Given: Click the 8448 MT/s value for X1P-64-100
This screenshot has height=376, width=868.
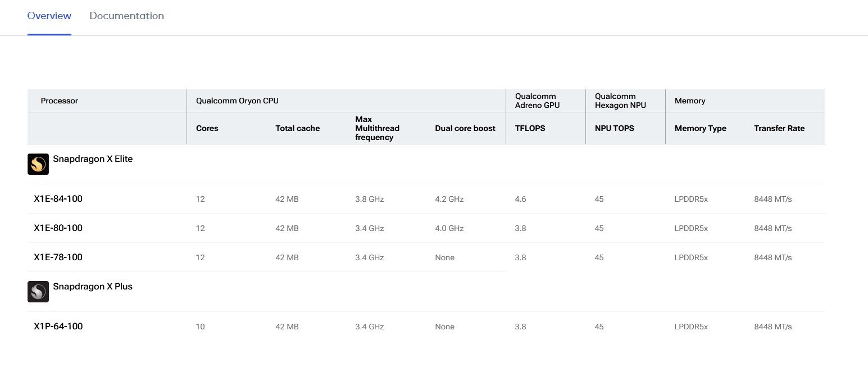Looking at the screenshot, I should (773, 327).
